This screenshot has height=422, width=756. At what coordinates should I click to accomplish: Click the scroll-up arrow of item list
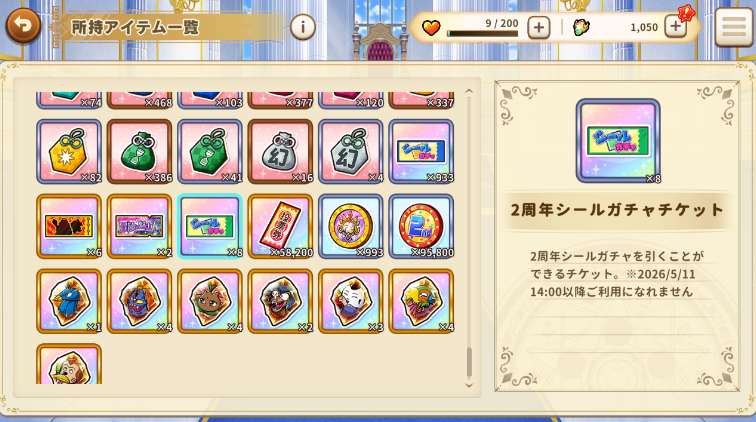click(x=469, y=91)
